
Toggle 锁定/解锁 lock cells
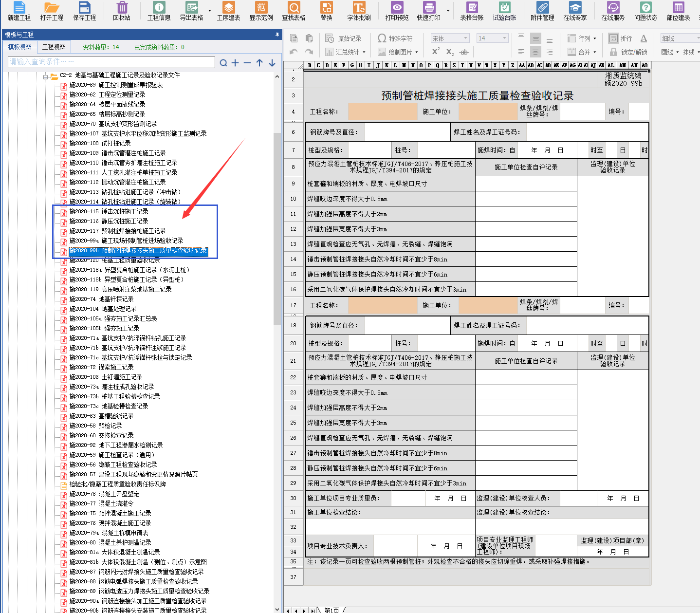[x=628, y=52]
